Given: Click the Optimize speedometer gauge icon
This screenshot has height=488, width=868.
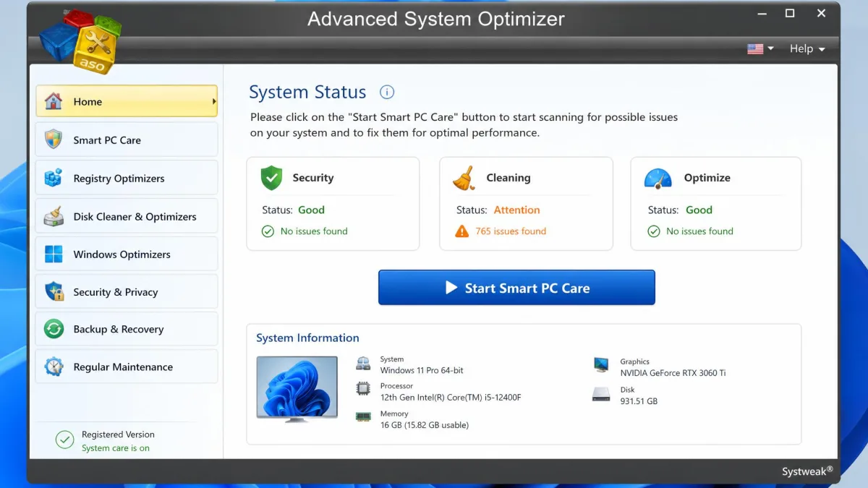Looking at the screenshot, I should (x=658, y=179).
